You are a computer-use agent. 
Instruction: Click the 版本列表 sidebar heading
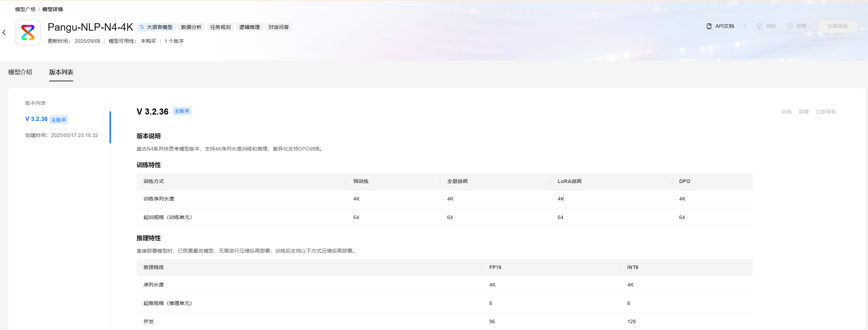pos(36,103)
